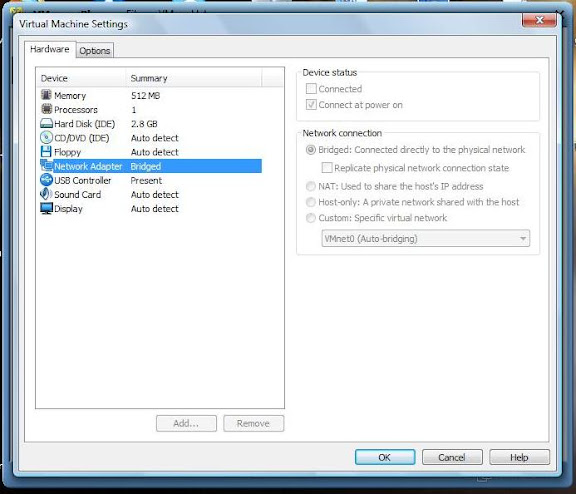Select the NAT radio button
Image resolution: width=576 pixels, height=494 pixels.
pyautogui.click(x=311, y=186)
